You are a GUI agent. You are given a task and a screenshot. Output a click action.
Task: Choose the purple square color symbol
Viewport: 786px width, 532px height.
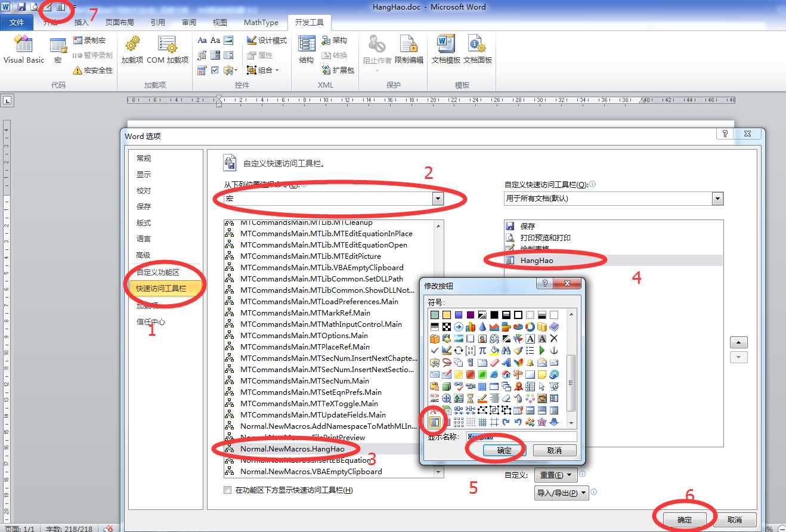tap(470, 314)
